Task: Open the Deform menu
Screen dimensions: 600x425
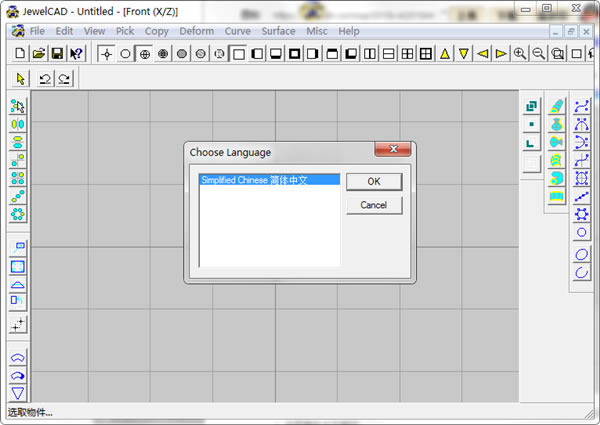Action: click(196, 31)
